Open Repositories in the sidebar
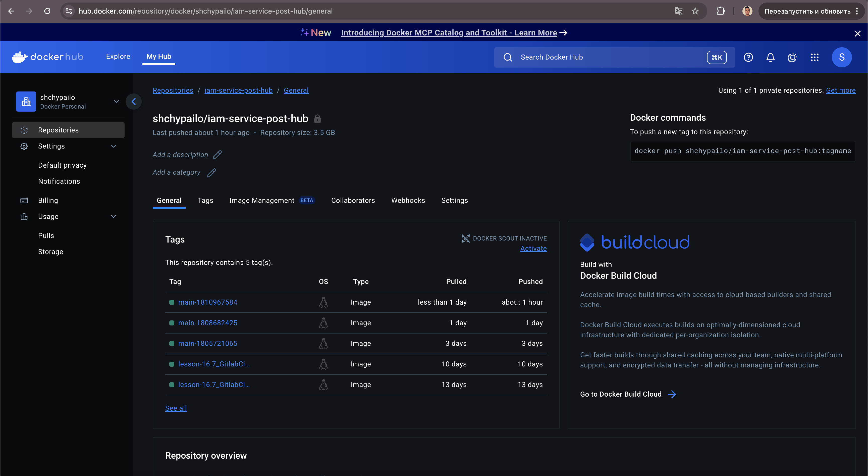The image size is (868, 476). point(68,130)
